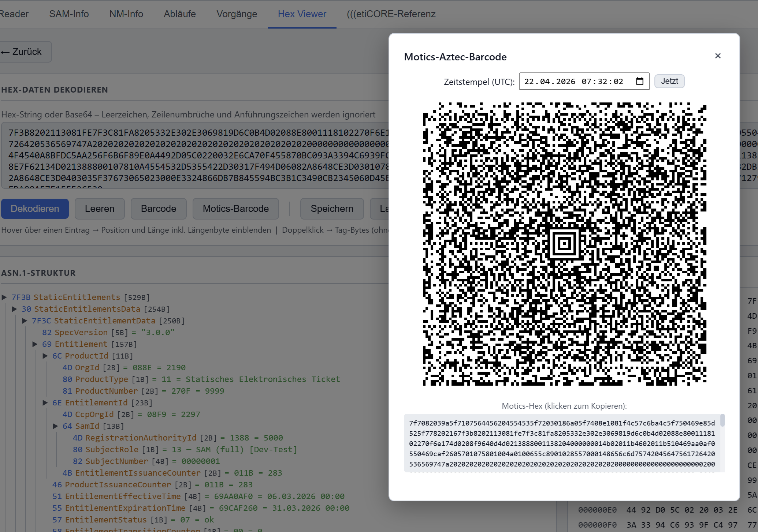
Task: Select the 4D OrgId entry
Action: point(124,367)
